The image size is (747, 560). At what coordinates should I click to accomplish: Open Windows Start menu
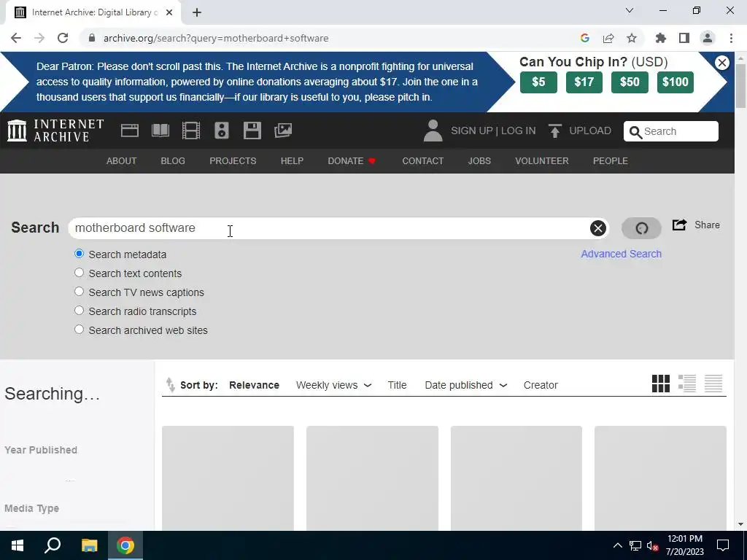coord(18,545)
